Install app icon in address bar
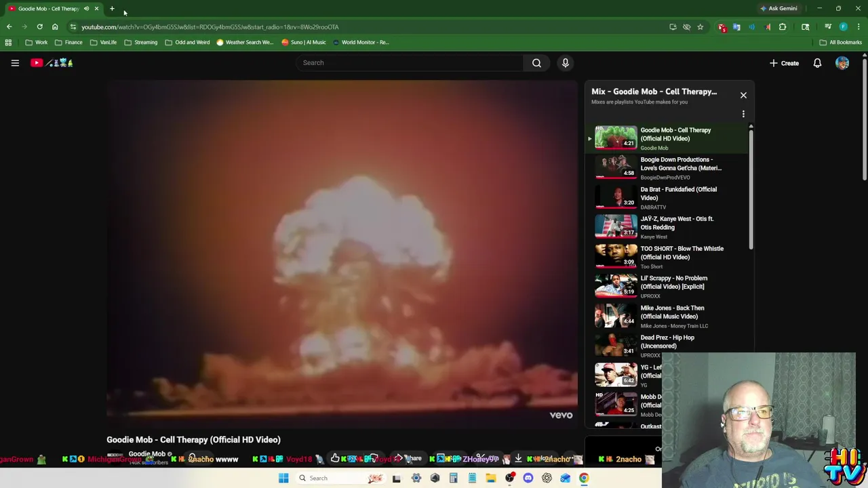 coord(673,27)
